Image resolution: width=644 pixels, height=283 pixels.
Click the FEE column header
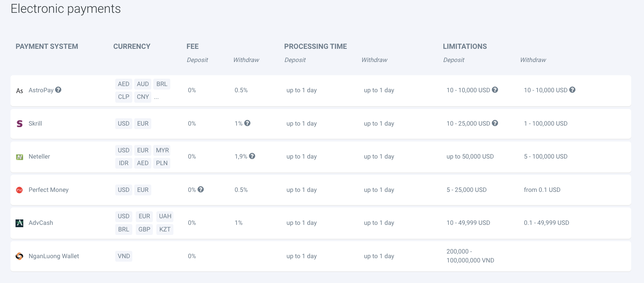[192, 47]
